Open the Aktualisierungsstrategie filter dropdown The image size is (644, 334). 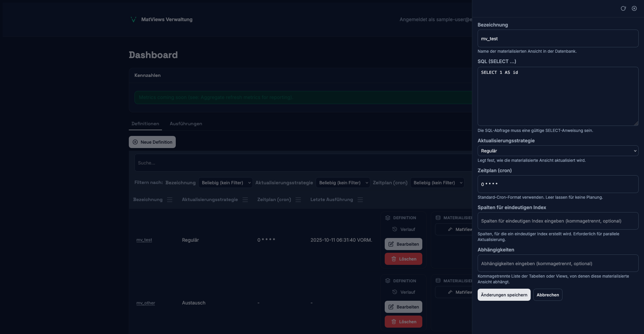coord(342,183)
